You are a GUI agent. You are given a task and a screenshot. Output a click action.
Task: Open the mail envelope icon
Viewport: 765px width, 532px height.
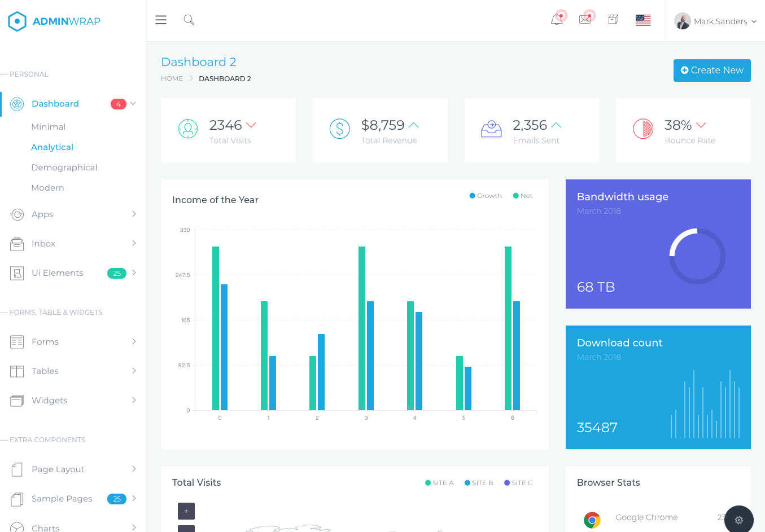[x=585, y=20]
